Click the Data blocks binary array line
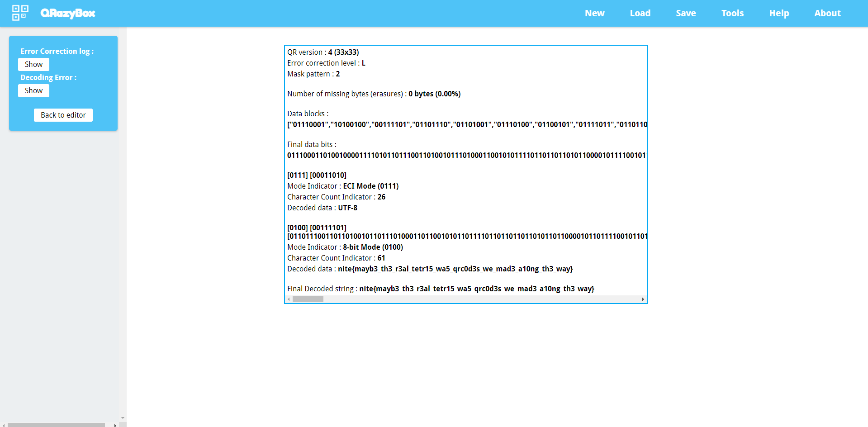The height and width of the screenshot is (427, 868). [x=467, y=124]
